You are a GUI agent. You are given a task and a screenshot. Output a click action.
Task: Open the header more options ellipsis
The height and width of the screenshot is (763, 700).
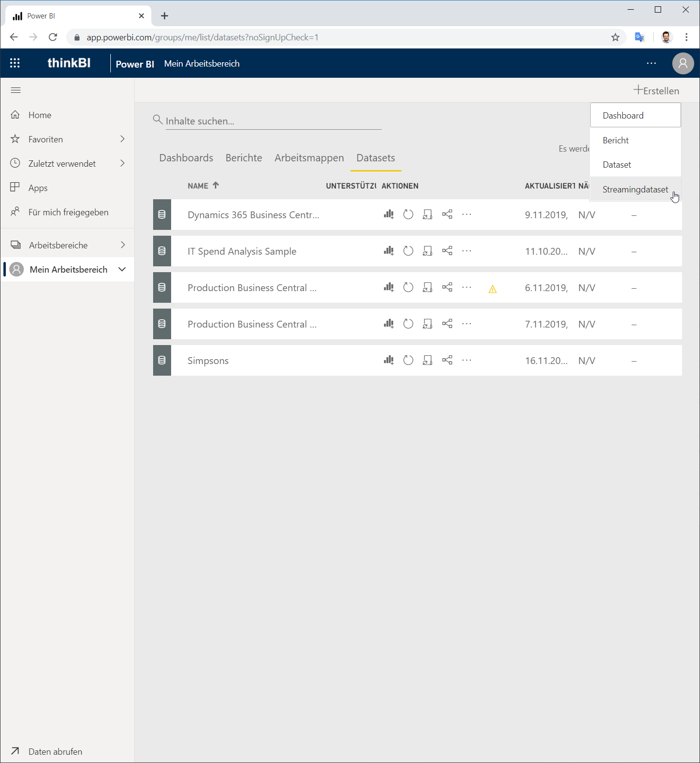(x=651, y=63)
